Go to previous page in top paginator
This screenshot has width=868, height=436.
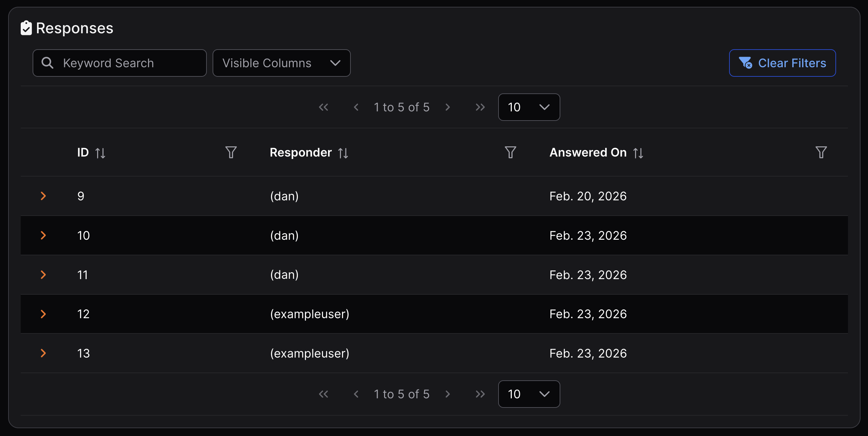pyautogui.click(x=356, y=107)
